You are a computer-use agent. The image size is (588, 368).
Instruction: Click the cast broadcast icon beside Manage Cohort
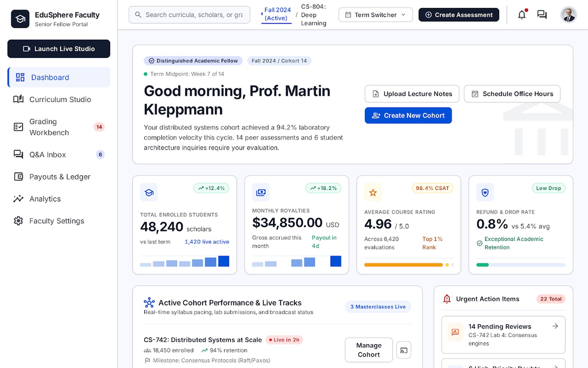click(404, 350)
